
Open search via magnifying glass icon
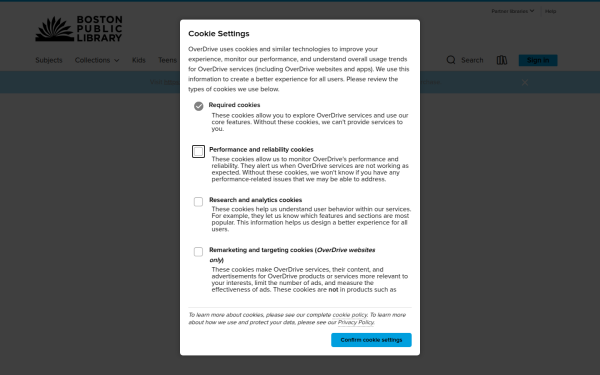451,60
